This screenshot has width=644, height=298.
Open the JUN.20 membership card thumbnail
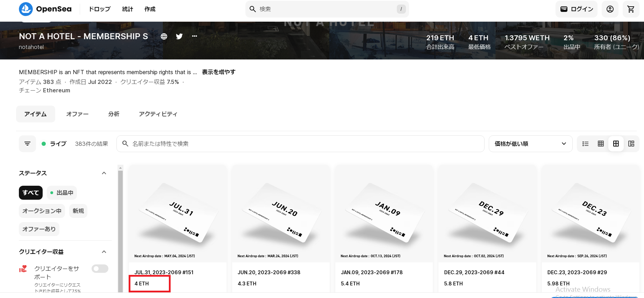[281, 213]
